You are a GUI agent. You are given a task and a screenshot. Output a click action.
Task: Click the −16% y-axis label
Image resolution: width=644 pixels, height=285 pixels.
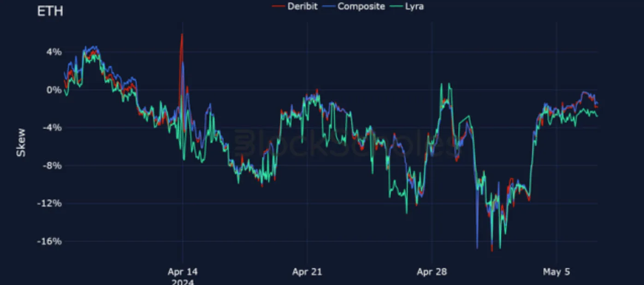(x=49, y=241)
